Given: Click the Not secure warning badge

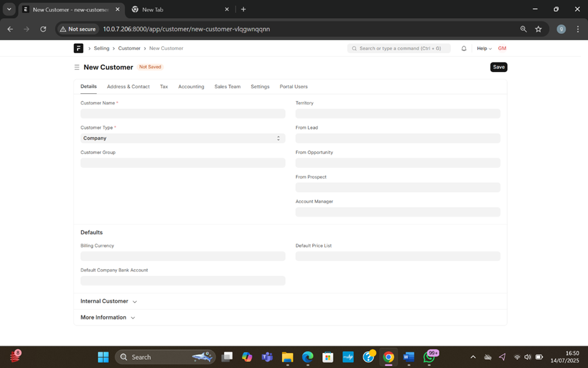Looking at the screenshot, I should point(78,29).
